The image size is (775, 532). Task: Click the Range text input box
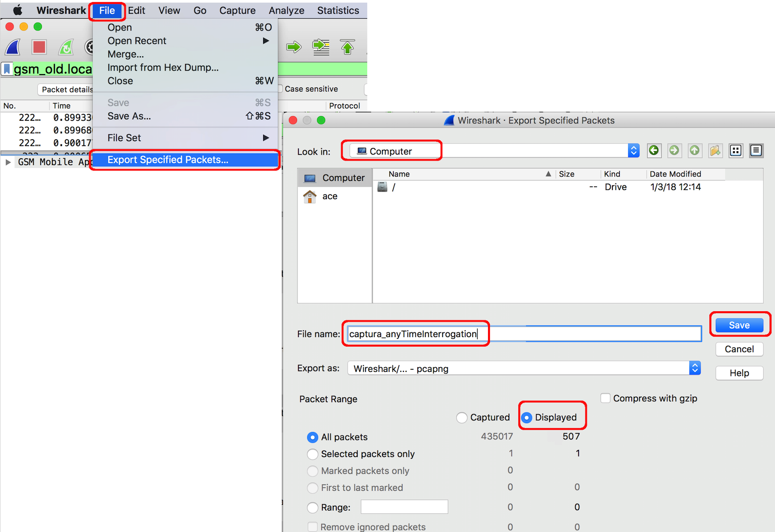click(x=404, y=507)
